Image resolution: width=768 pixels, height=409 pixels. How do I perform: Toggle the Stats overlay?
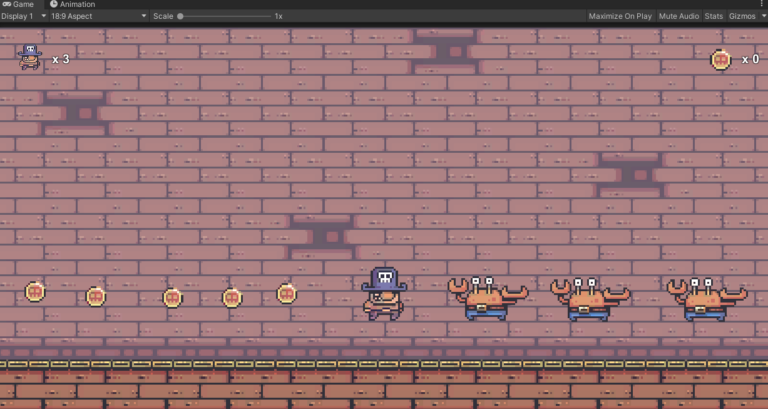(714, 16)
